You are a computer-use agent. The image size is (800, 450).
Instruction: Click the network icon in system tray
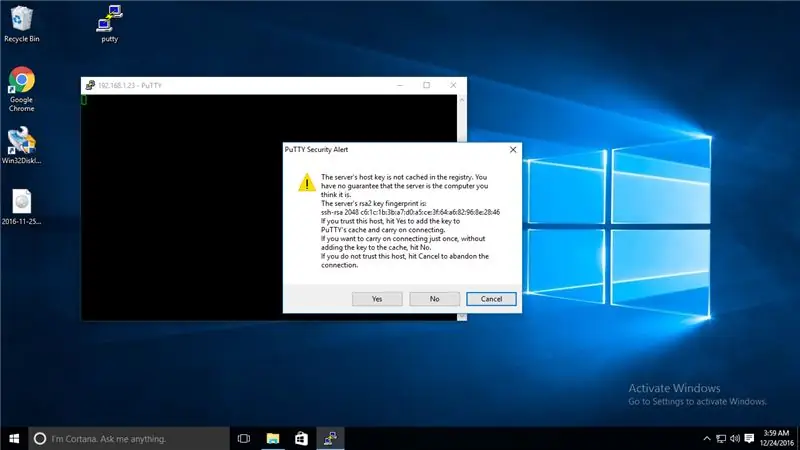coord(721,439)
